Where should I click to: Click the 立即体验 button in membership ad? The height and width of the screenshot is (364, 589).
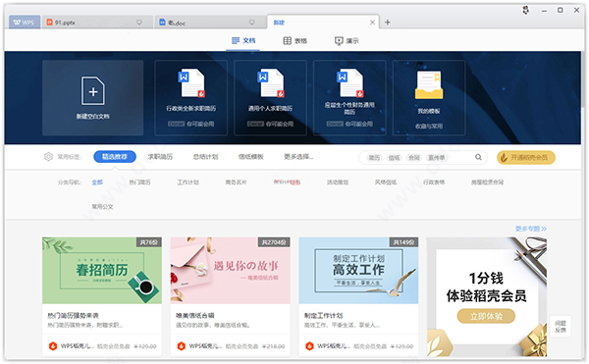486,316
